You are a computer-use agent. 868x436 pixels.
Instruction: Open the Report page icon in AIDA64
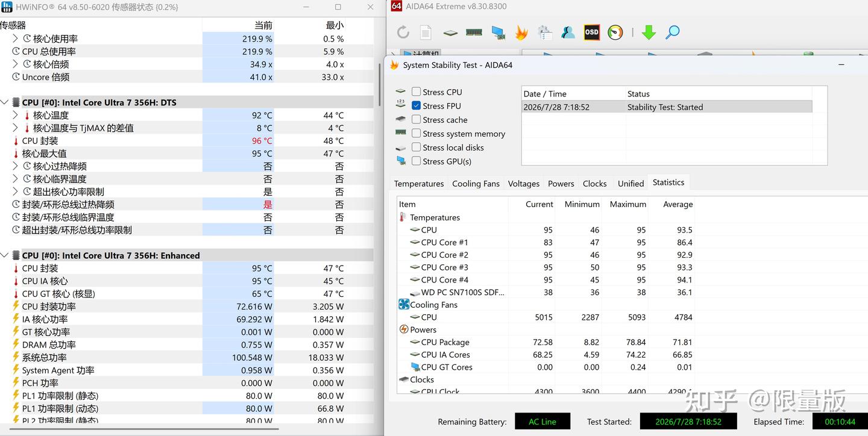pos(426,32)
